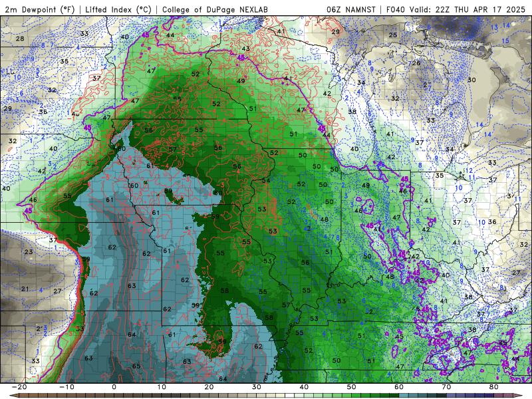Click the "Lifted Index (°C)" header label
This screenshot has width=532, height=399.
click(118, 9)
